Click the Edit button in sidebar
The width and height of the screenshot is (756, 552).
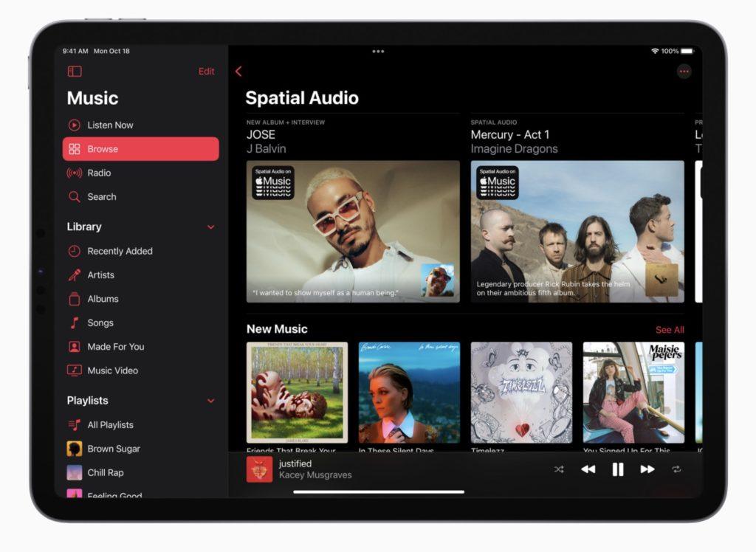[207, 72]
